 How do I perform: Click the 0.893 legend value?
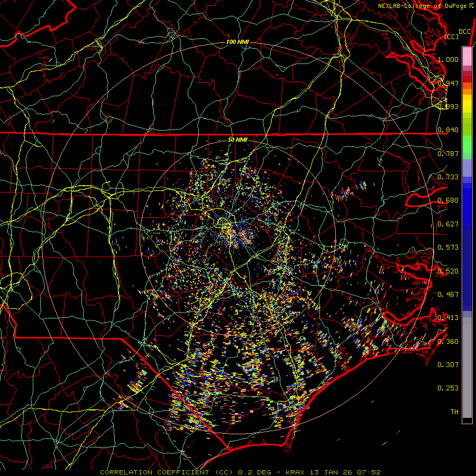pos(448,106)
